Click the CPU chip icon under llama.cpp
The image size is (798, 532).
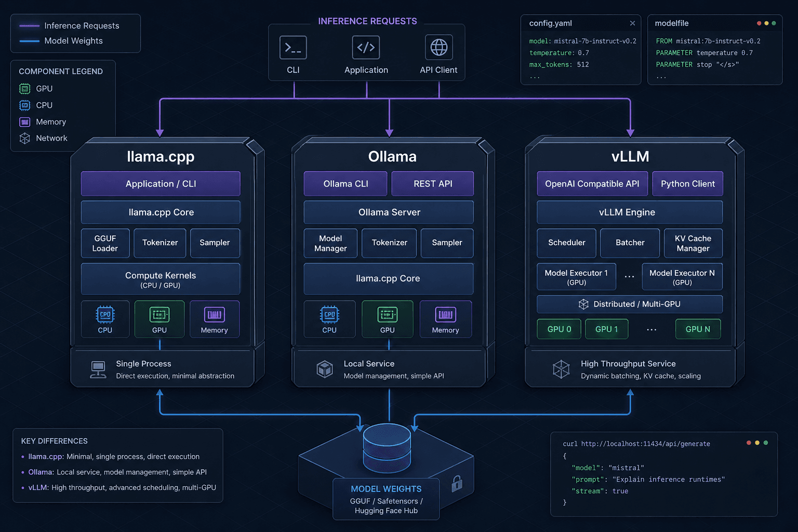coord(105,314)
